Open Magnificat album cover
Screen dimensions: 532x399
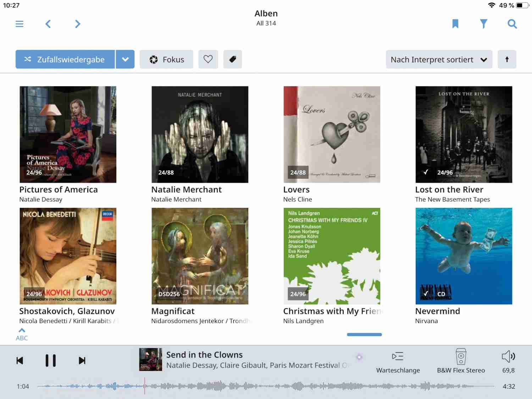(200, 256)
